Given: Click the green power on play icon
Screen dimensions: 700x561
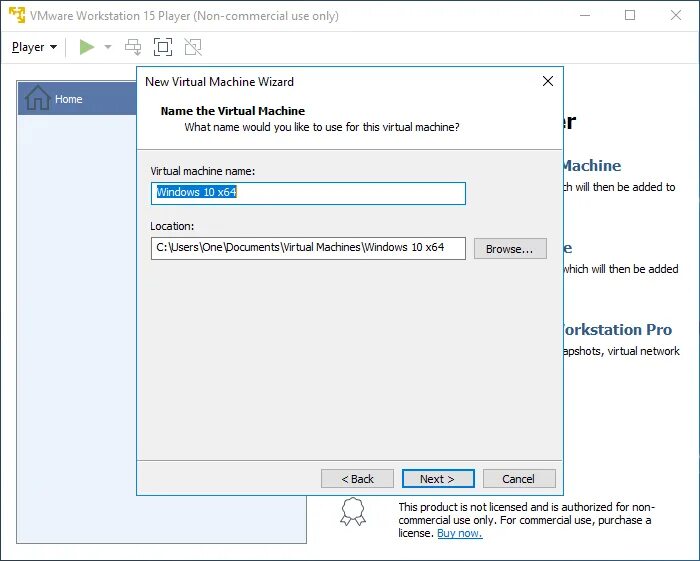Looking at the screenshot, I should click(x=87, y=47).
